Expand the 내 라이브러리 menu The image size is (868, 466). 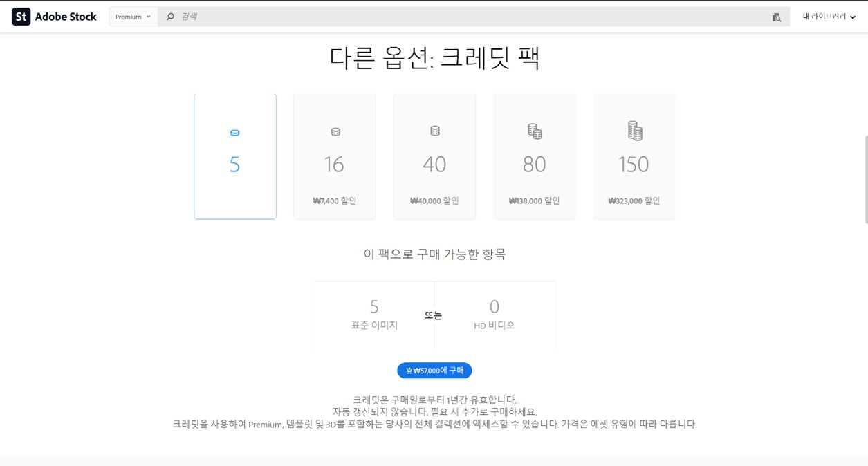(x=829, y=17)
